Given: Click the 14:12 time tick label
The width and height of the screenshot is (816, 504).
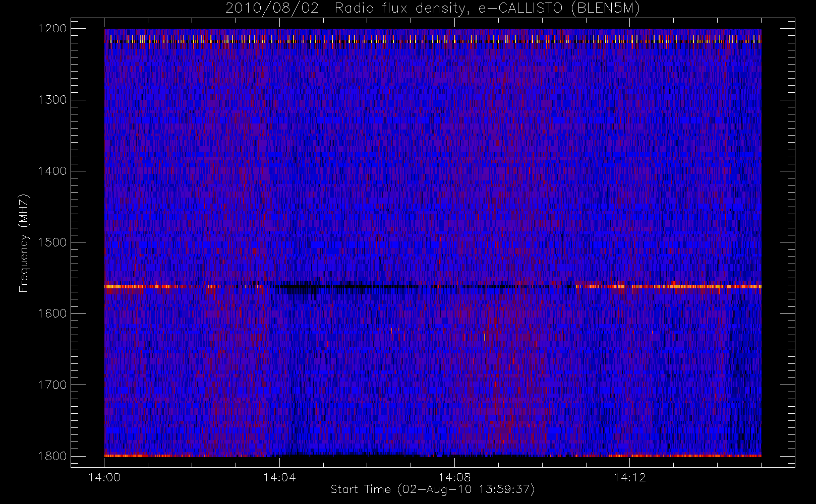Looking at the screenshot, I should point(629,477).
